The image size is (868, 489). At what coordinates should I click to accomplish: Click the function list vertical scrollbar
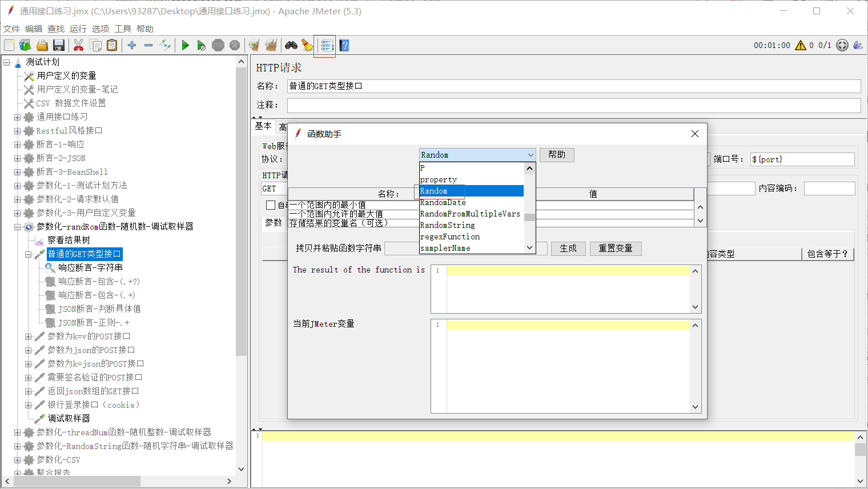pos(530,209)
